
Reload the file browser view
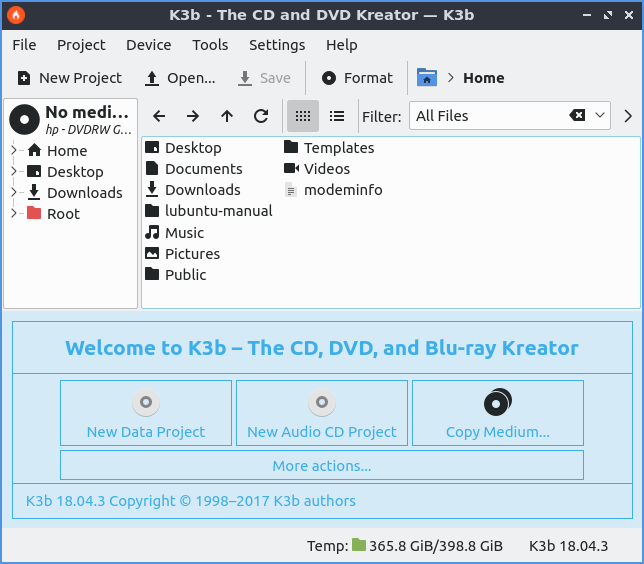click(261, 116)
